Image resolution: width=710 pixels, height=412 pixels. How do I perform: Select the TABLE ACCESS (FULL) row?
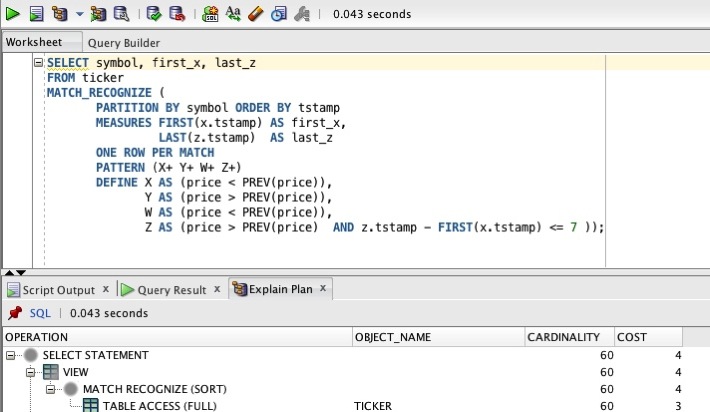click(x=343, y=406)
